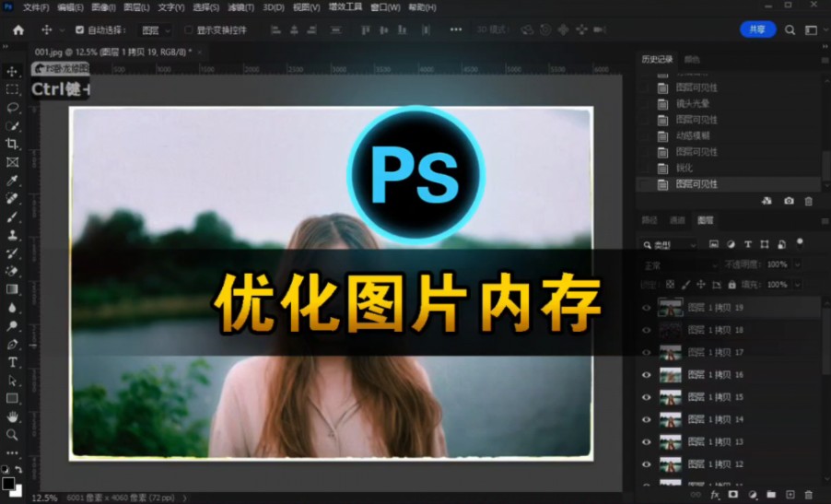Screen dimensions: 831x504
Task: Select the Blur tool
Action: (x=12, y=308)
